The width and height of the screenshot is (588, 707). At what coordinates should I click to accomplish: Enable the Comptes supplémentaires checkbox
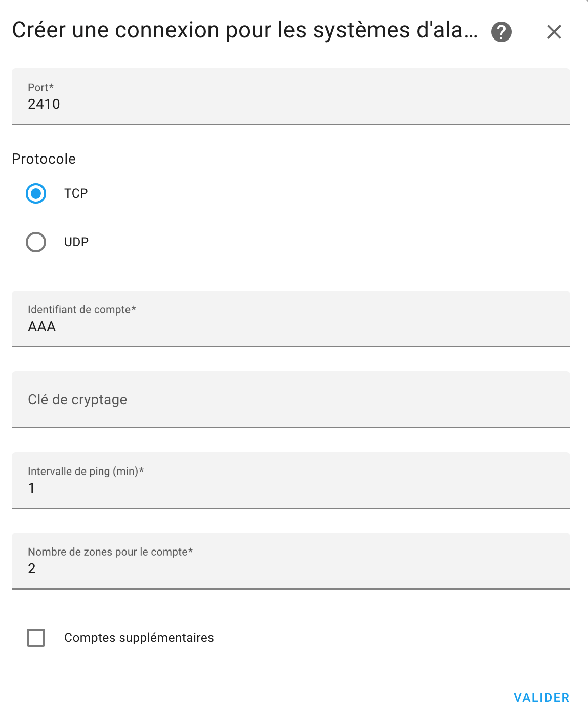tap(35, 637)
